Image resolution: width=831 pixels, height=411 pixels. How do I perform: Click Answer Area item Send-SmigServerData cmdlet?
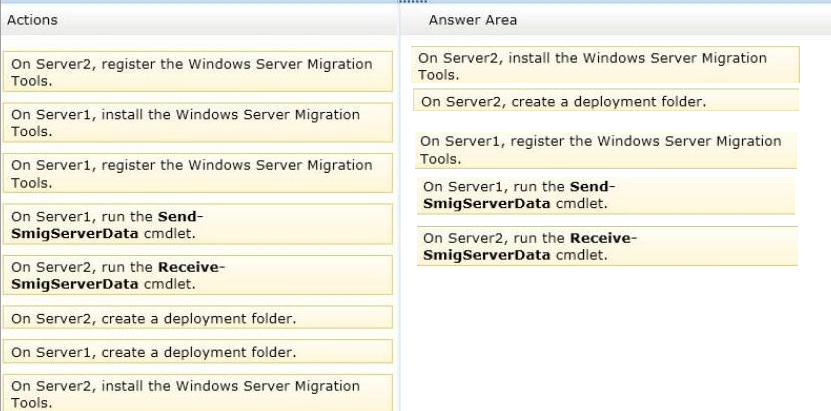606,195
